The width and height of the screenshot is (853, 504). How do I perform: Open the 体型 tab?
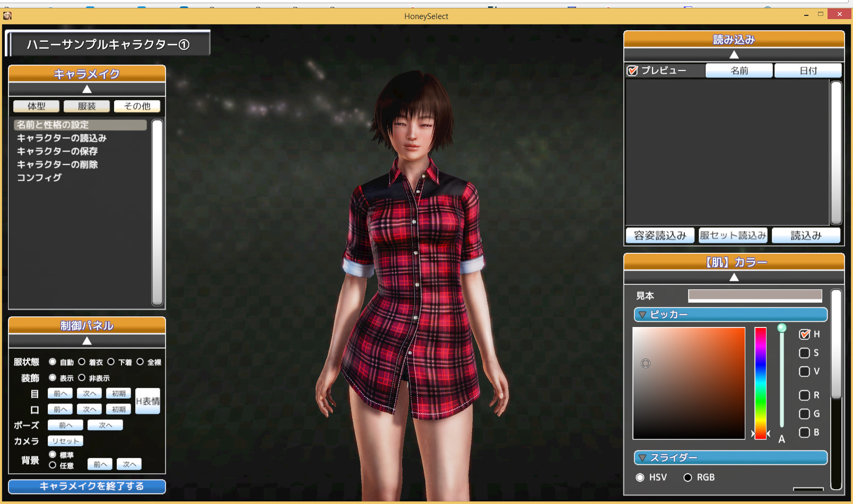(36, 106)
